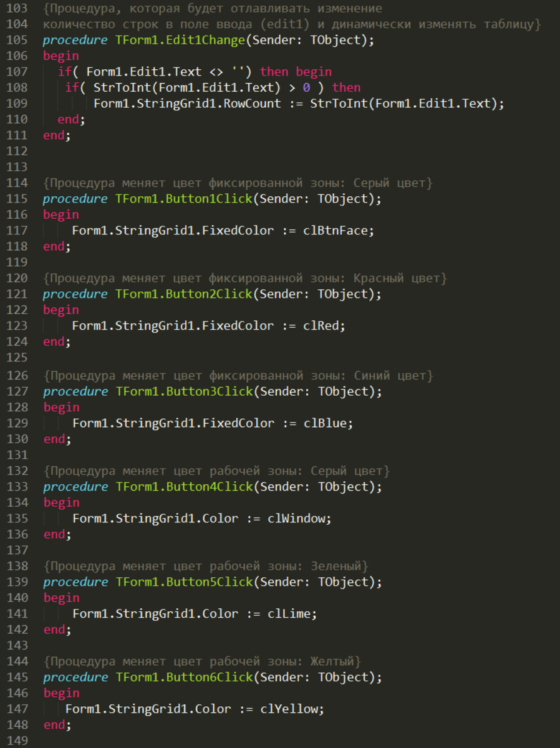Image resolution: width=560 pixels, height=748 pixels.
Task: Click 'Form1.StringGrid1.RowCount' on line 109
Action: 188,103
